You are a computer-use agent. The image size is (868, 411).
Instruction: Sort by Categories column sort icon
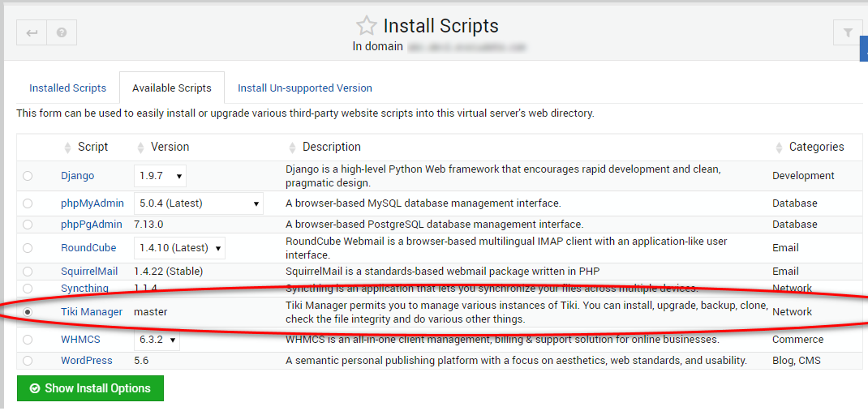[x=779, y=148]
